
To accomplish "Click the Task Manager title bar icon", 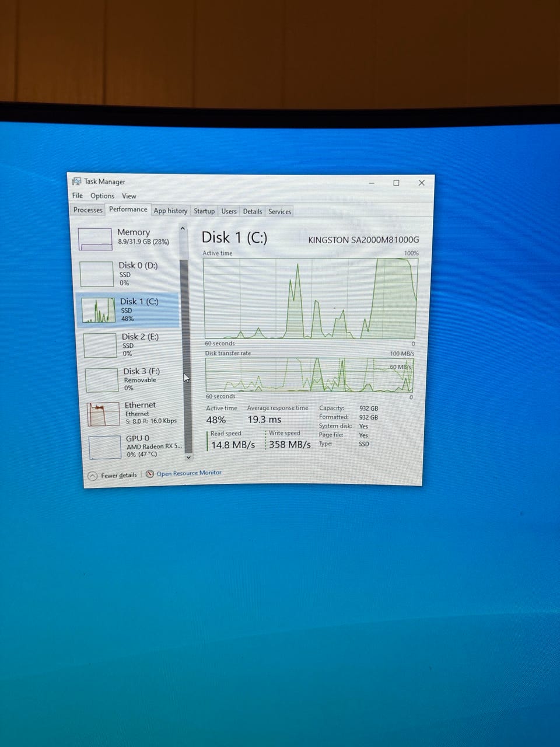I will (x=76, y=181).
